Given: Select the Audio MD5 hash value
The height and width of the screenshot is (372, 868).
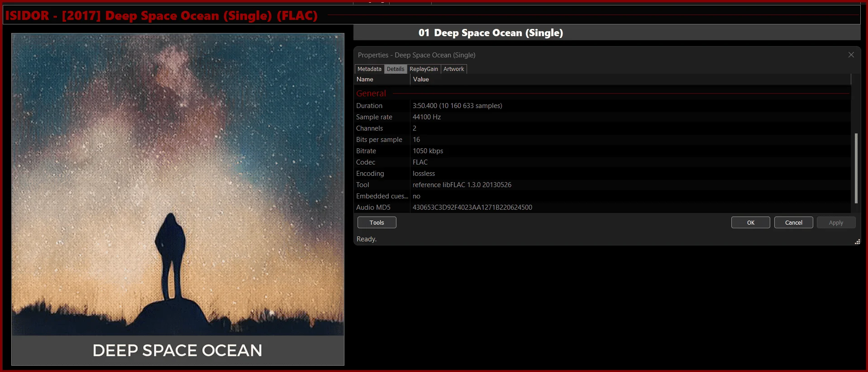Looking at the screenshot, I should (x=472, y=207).
